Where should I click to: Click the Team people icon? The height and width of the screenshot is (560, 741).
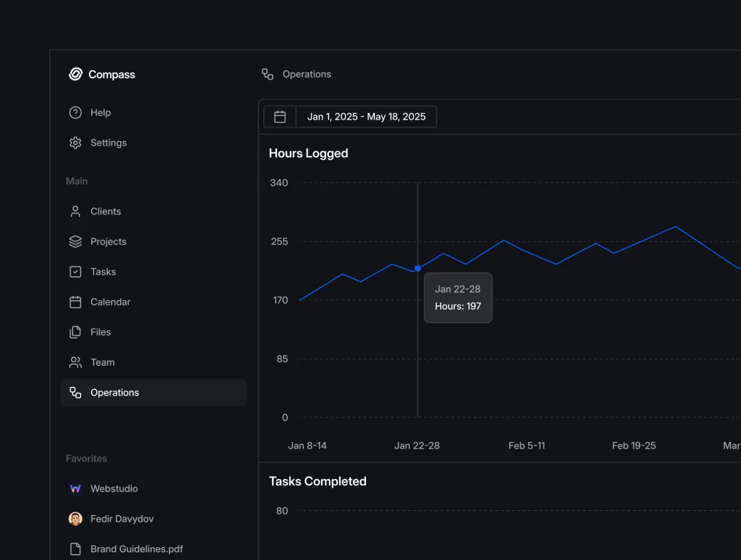click(75, 362)
